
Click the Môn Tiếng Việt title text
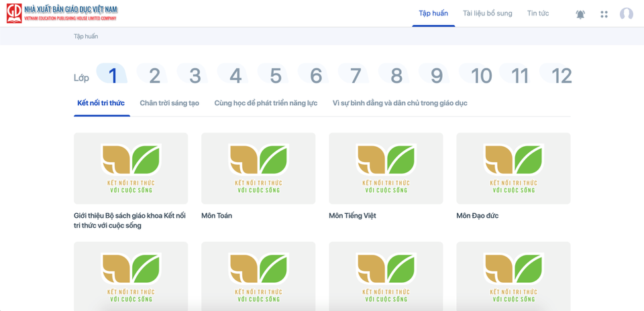click(x=352, y=215)
